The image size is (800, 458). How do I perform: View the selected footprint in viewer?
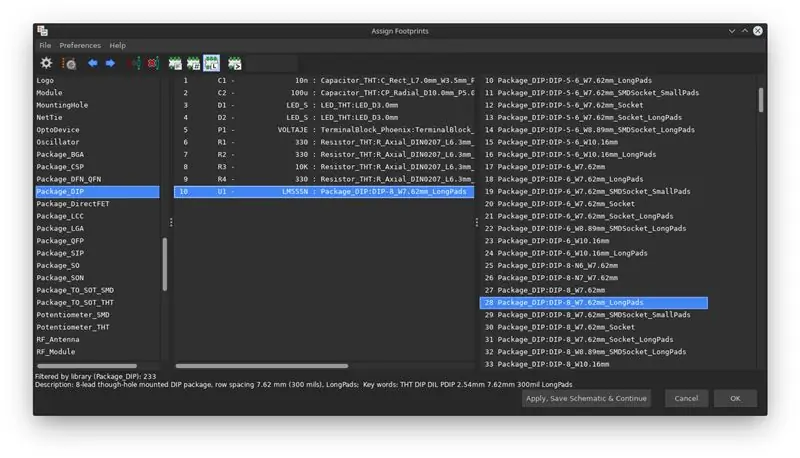[x=69, y=63]
